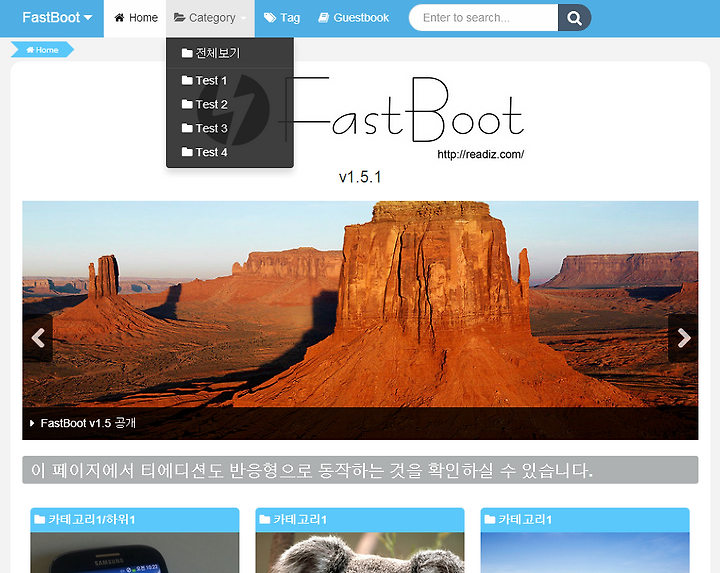Show next carousel slide
Viewport: 720px width, 573px height.
click(x=683, y=338)
